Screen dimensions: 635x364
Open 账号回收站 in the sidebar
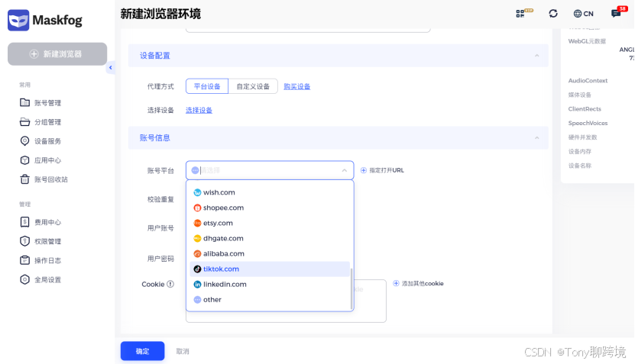tap(51, 179)
